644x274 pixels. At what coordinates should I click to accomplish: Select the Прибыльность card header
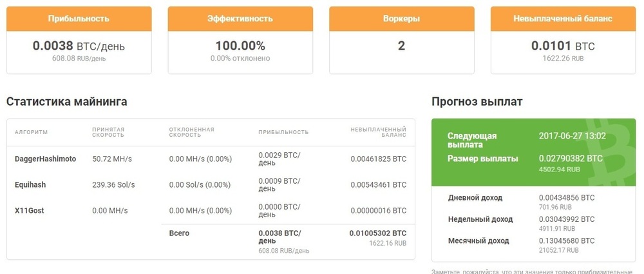tap(79, 19)
